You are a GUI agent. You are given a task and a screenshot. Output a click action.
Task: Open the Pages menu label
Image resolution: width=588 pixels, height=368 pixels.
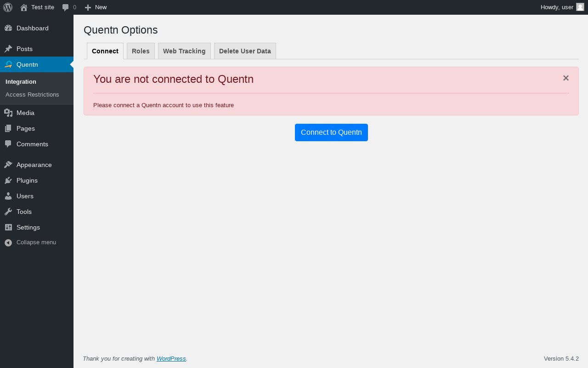tap(26, 128)
